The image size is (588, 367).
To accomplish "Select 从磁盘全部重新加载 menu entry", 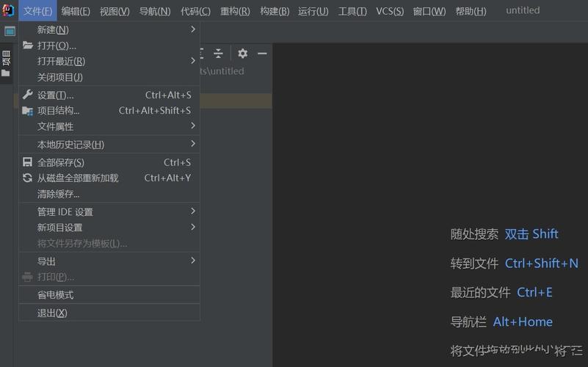I will tap(109, 178).
